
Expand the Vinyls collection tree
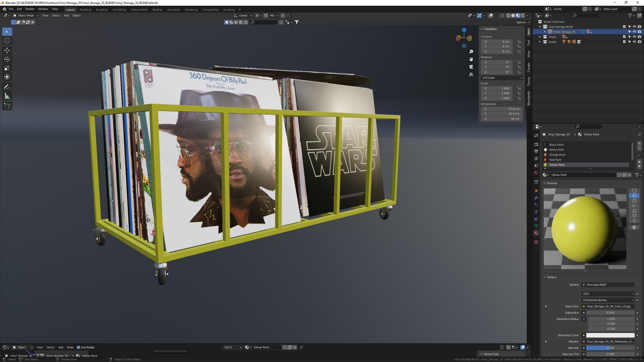click(540, 37)
